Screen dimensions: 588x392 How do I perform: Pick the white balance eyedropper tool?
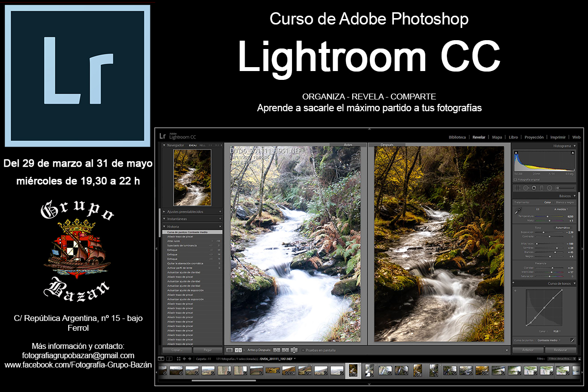pos(518,210)
